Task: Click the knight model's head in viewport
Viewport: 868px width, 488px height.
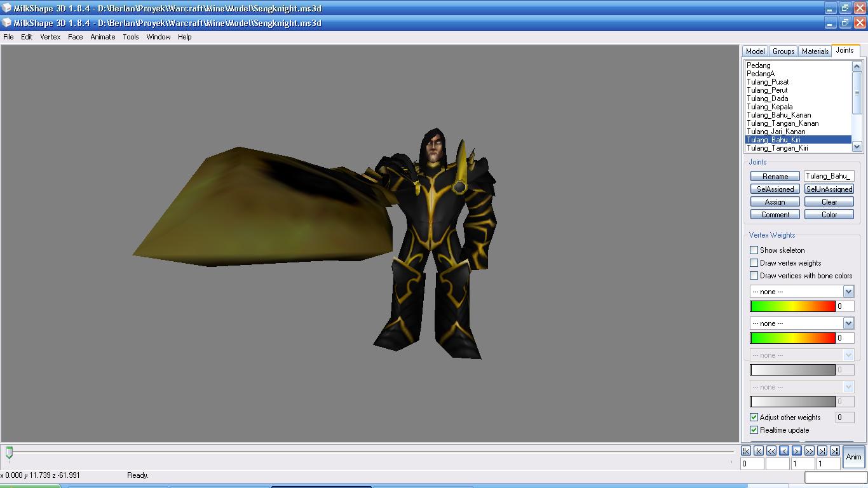Action: pyautogui.click(x=433, y=147)
